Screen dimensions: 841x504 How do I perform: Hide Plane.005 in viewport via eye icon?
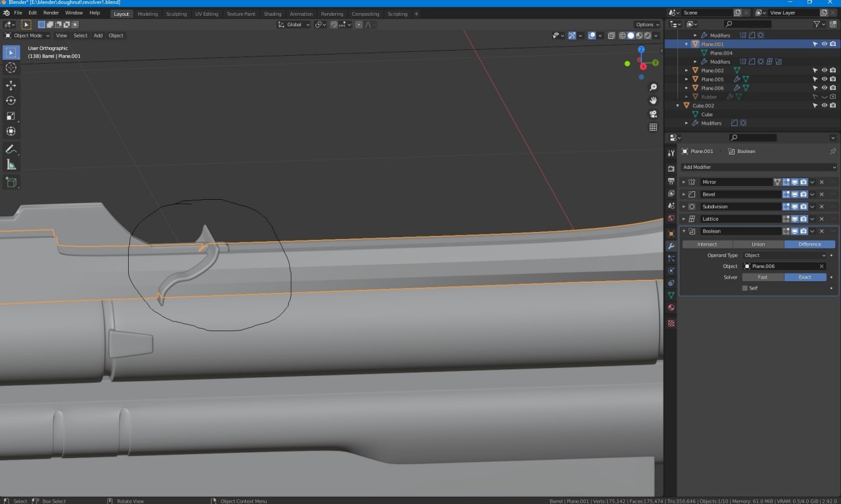coord(824,79)
